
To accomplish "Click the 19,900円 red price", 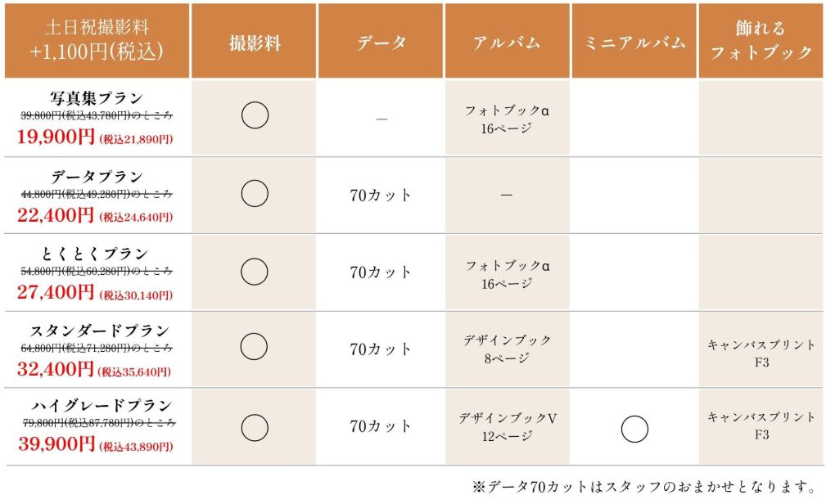I will (56, 137).
